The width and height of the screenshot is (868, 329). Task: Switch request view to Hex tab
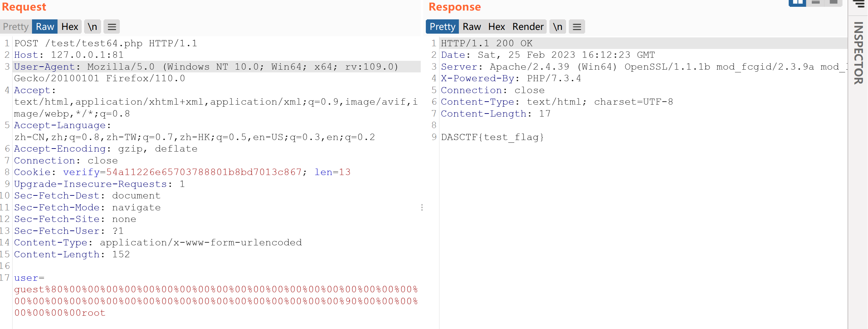click(x=70, y=27)
